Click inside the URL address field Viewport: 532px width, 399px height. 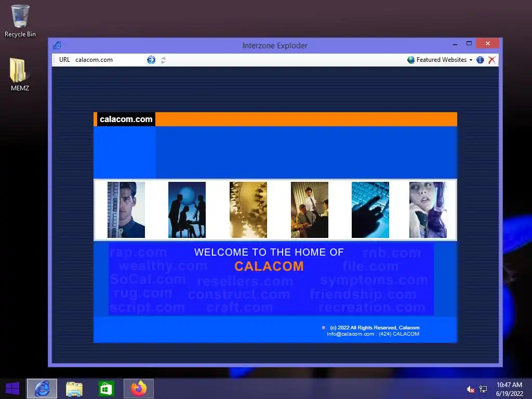[x=109, y=60]
